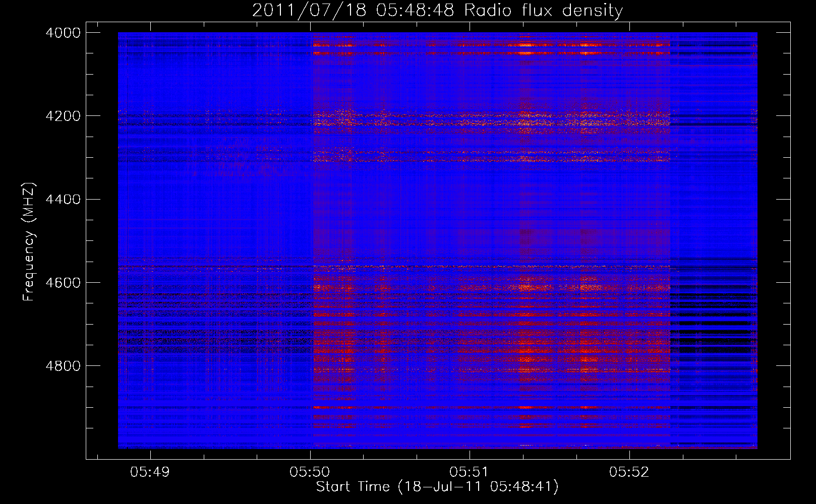Image resolution: width=816 pixels, height=504 pixels.
Task: Click the '4000' frequency axis label
Action: [63, 33]
